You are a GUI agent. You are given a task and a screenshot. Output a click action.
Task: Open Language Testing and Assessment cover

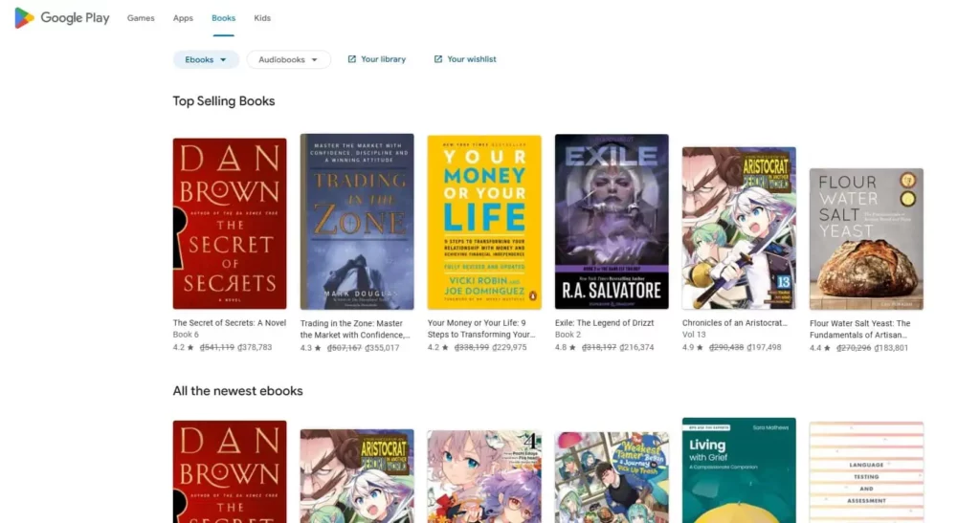pos(866,472)
